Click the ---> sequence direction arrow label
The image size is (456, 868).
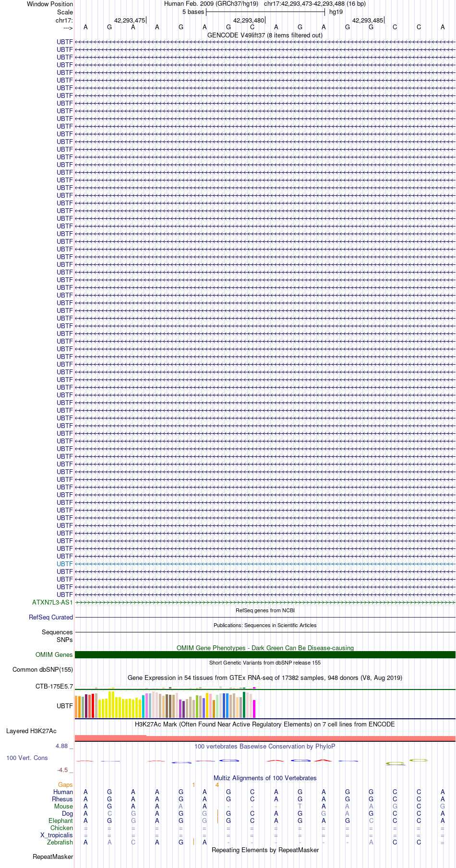(x=68, y=27)
